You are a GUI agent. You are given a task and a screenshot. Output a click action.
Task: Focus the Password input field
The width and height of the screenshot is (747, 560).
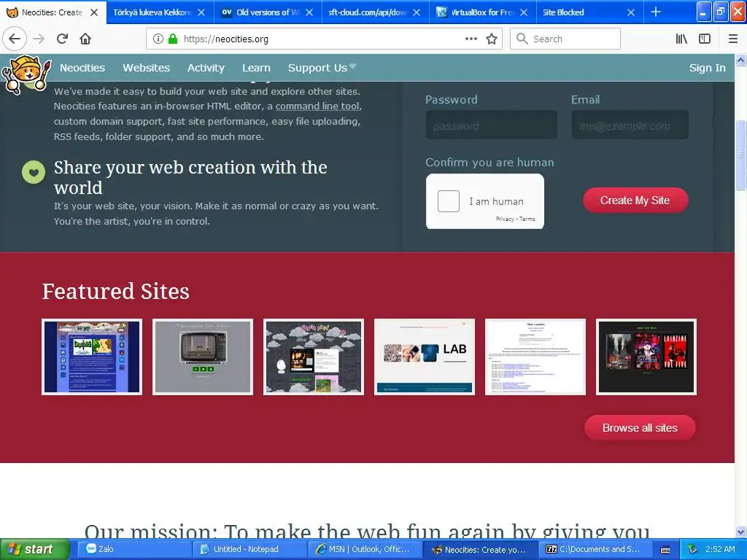491,125
